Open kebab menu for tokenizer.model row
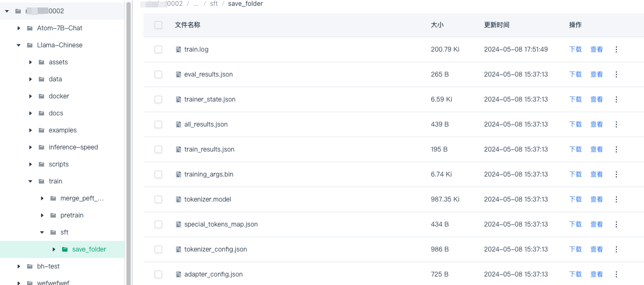 pyautogui.click(x=616, y=199)
